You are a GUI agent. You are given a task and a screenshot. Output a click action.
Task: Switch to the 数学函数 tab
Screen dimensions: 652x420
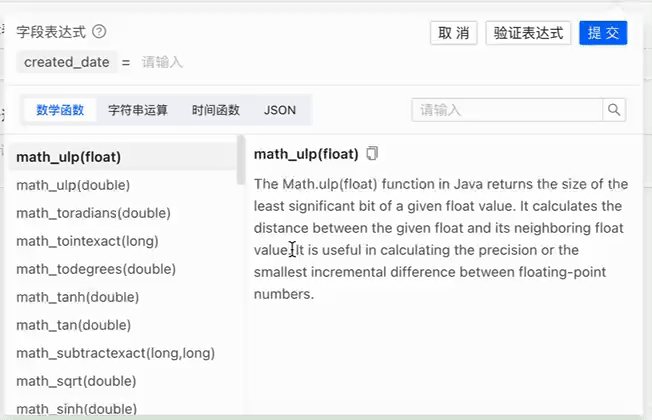60,110
